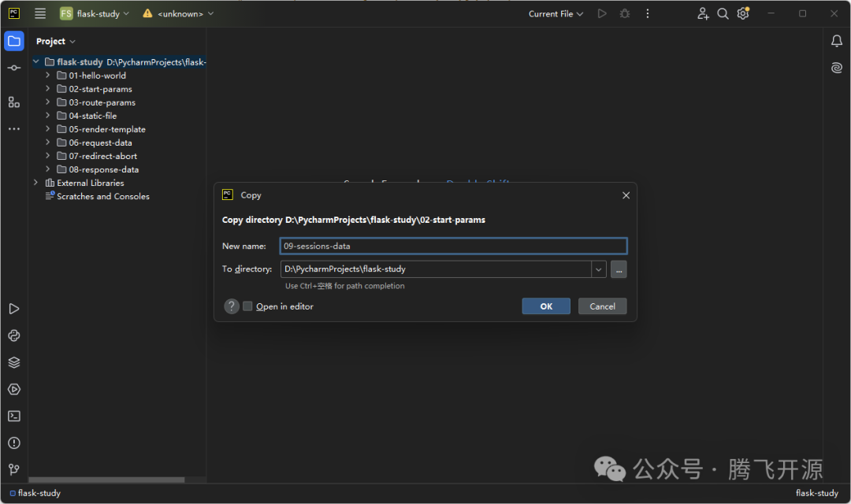Open the flask-study project switcher
The height and width of the screenshot is (504, 851).
pyautogui.click(x=95, y=13)
